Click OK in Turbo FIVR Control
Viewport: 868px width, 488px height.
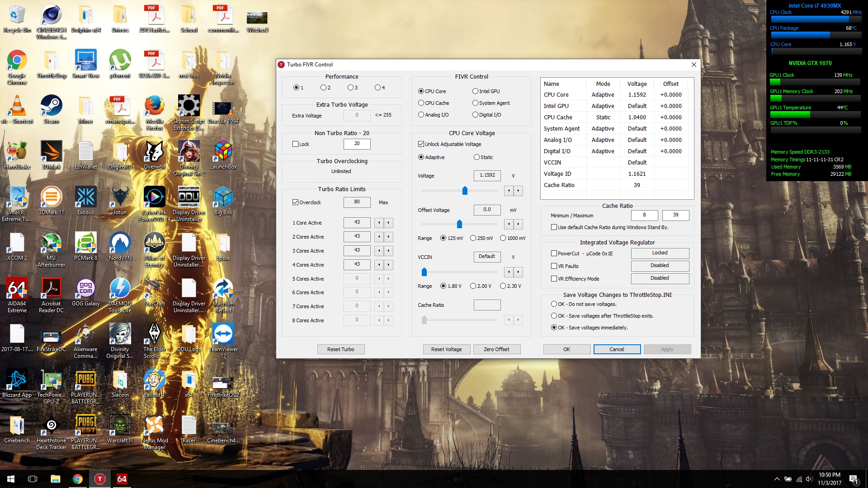point(566,349)
